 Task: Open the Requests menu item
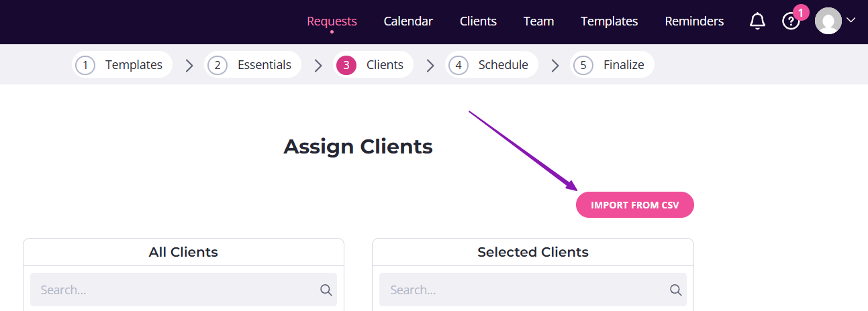point(332,21)
